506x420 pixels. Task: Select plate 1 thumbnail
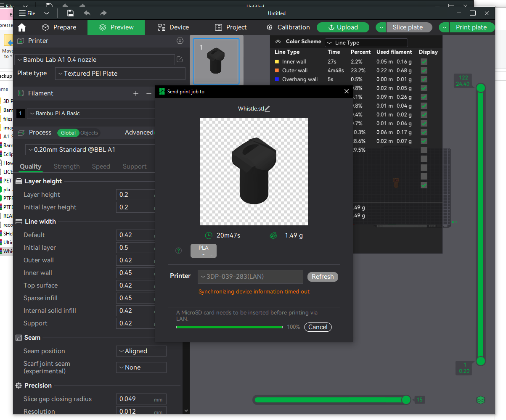click(x=216, y=61)
